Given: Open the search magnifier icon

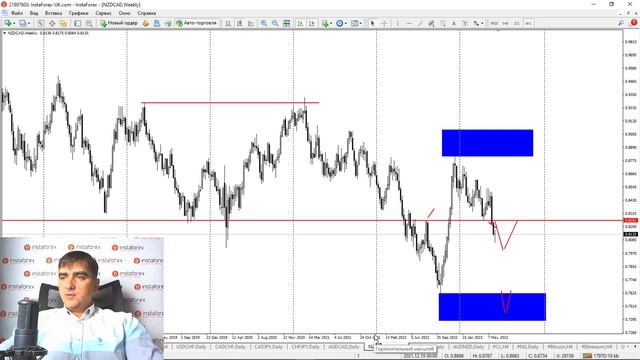Looking at the screenshot, I should 621,23.
